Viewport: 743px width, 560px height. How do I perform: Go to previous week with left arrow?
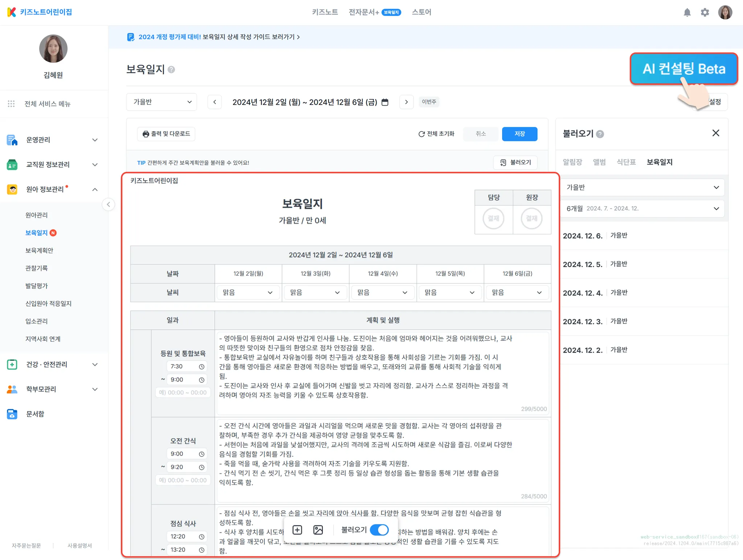[x=215, y=102]
